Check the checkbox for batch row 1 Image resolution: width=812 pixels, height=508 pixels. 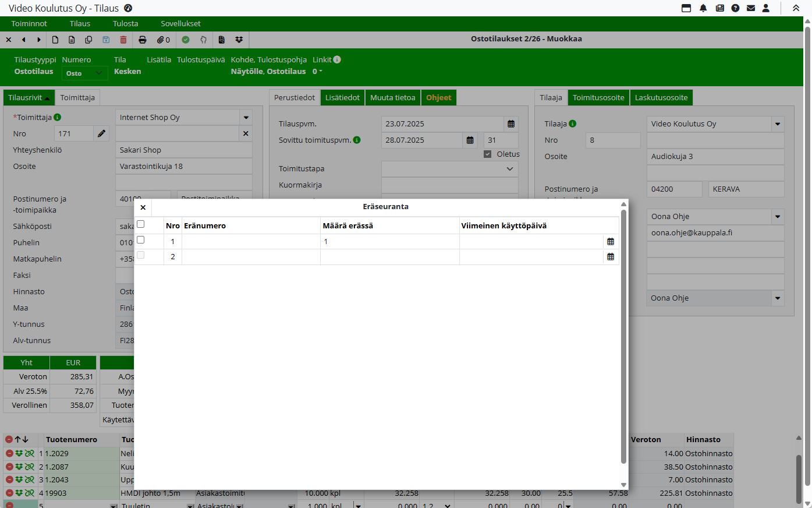pos(141,240)
